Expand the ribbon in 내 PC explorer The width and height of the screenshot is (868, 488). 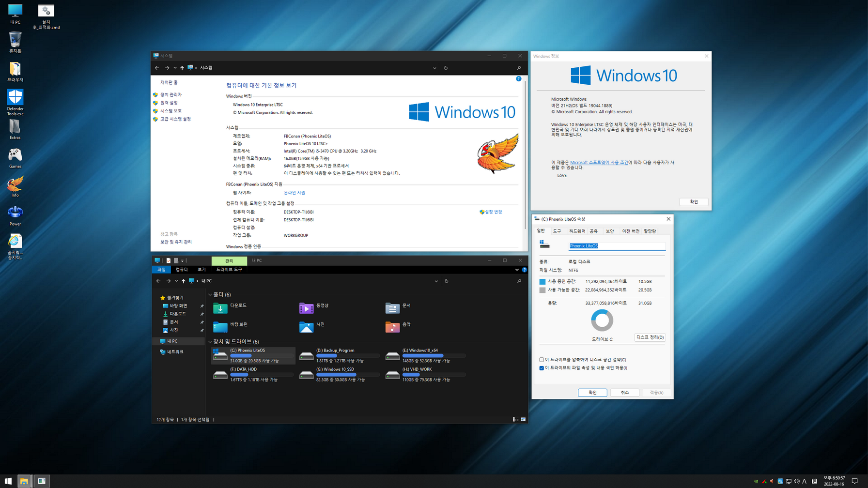click(x=517, y=270)
